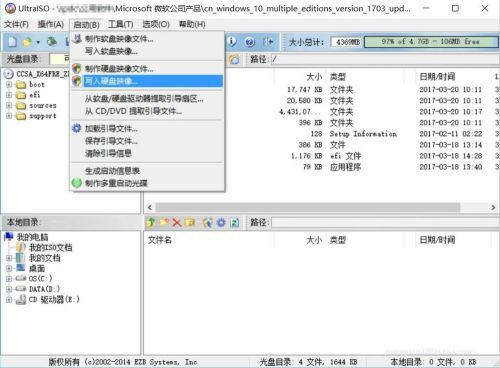Open help via the question mark icon
Screen dimensions: 500x368
[250, 42]
